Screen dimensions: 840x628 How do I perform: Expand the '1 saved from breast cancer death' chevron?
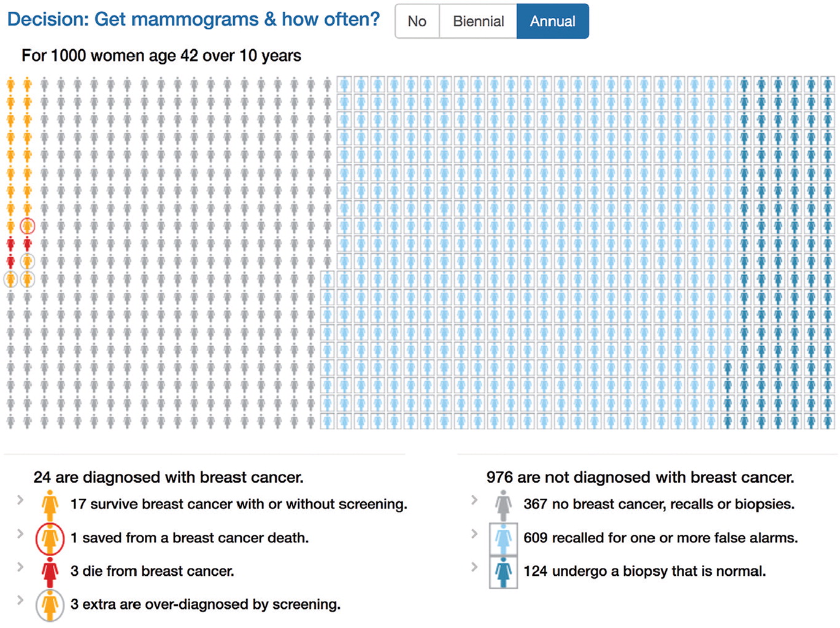pos(20,533)
